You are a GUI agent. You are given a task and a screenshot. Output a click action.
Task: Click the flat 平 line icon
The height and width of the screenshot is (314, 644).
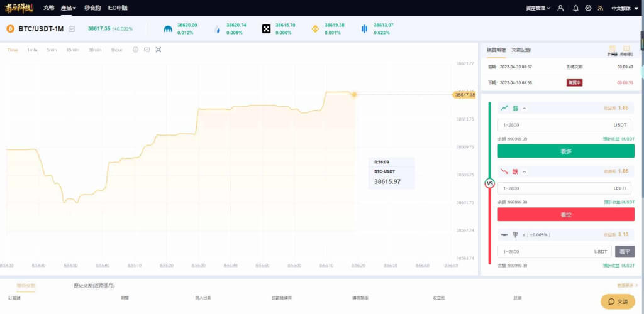click(x=505, y=235)
